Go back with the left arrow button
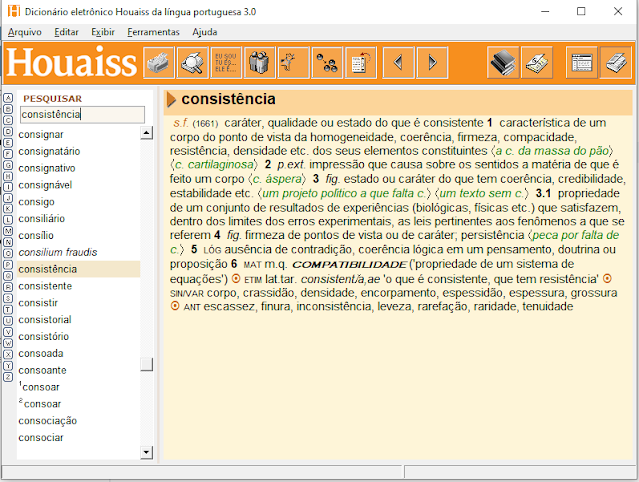Viewport: 639px width, 482px height. pyautogui.click(x=399, y=63)
